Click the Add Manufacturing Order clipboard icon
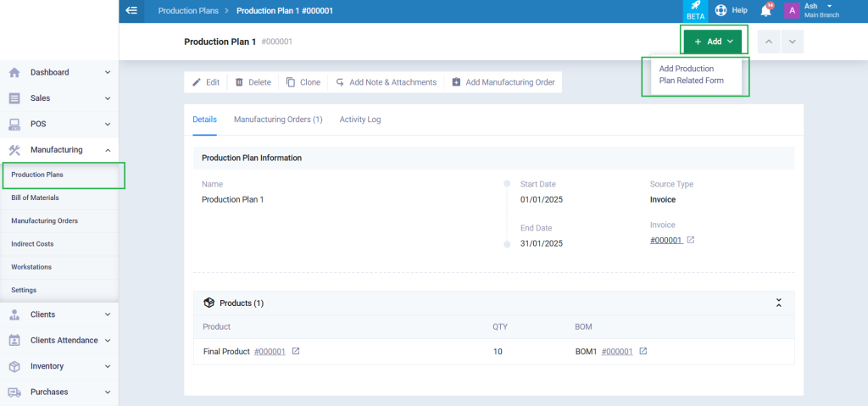Screen dimensions: 868x406 pos(456,82)
